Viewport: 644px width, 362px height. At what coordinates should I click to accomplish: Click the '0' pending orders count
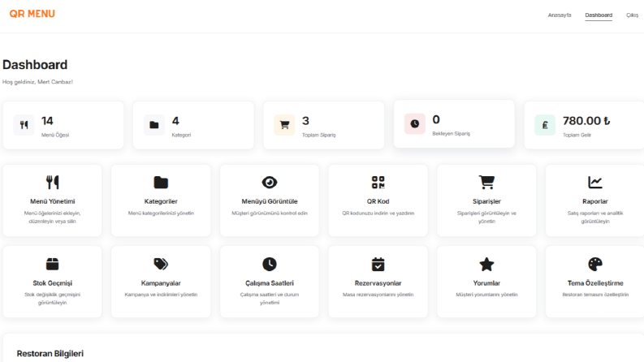[x=436, y=120]
